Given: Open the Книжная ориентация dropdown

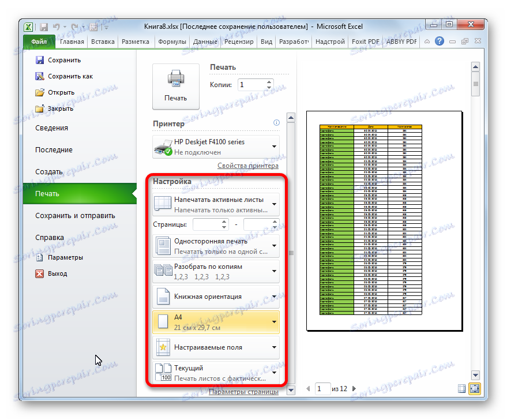Looking at the screenshot, I should 216,297.
